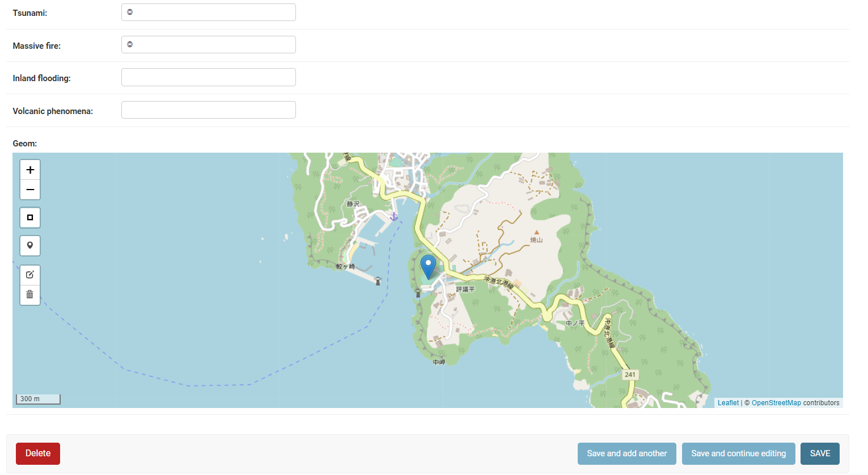Focus the Massive fire input field
868x475 pixels.
(x=208, y=45)
